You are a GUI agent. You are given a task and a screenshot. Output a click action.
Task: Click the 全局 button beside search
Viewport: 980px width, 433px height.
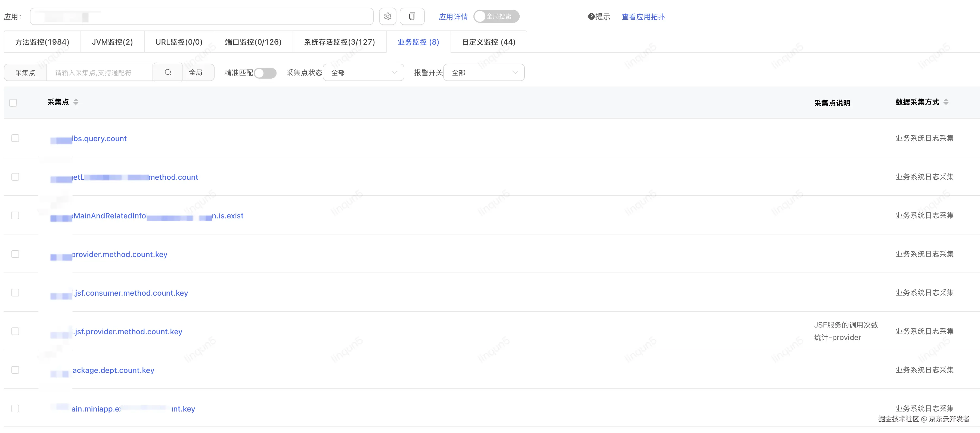pos(196,72)
